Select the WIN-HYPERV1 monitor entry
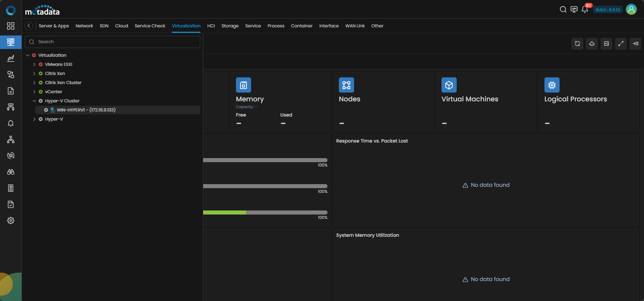The width and height of the screenshot is (644, 301). (86, 110)
